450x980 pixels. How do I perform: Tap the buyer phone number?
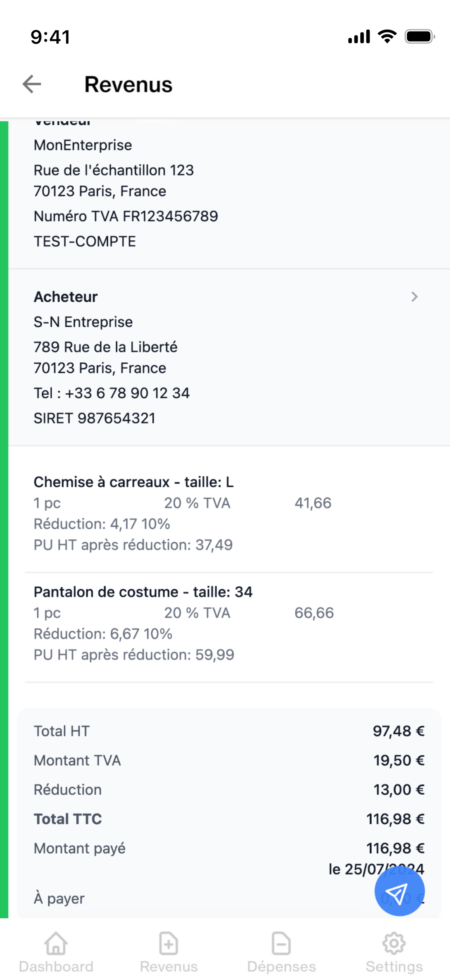(112, 393)
